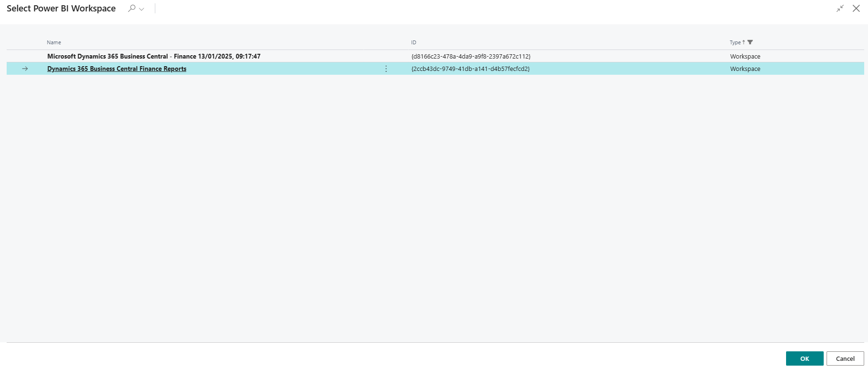Click the sort ascending arrow on Type
Image resolution: width=868 pixels, height=368 pixels.
(744, 42)
